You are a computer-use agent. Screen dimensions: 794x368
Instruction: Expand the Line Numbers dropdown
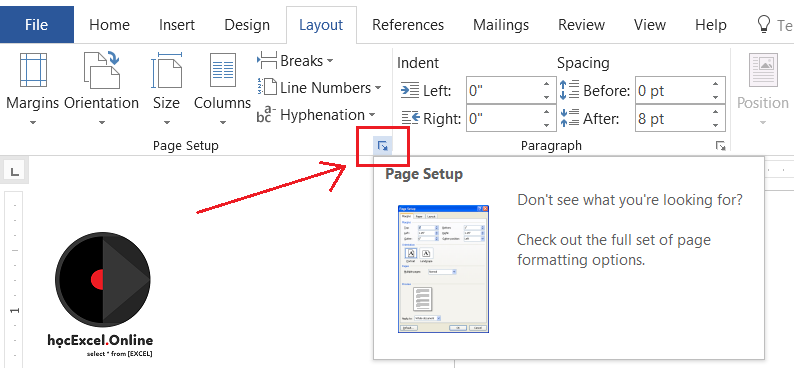tap(320, 88)
